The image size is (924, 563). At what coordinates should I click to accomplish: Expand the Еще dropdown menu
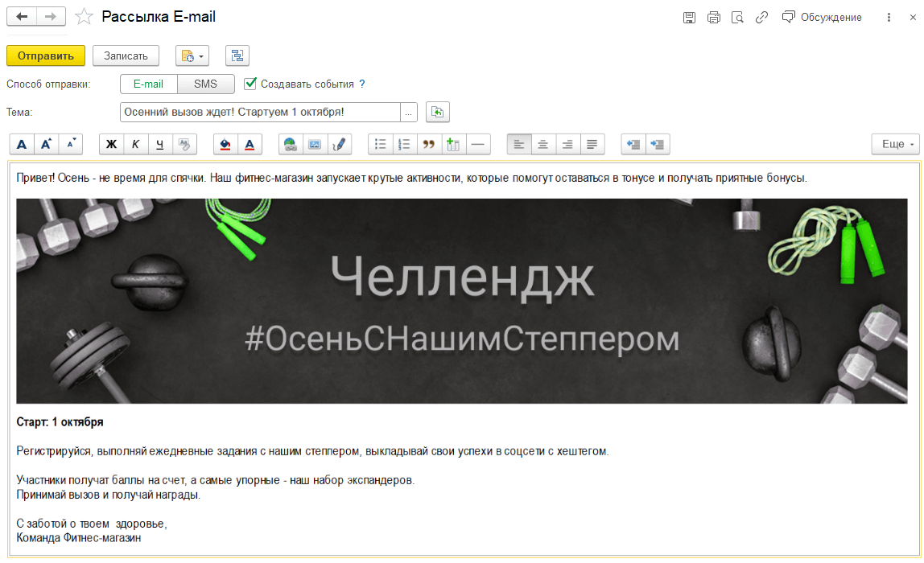pos(895,145)
